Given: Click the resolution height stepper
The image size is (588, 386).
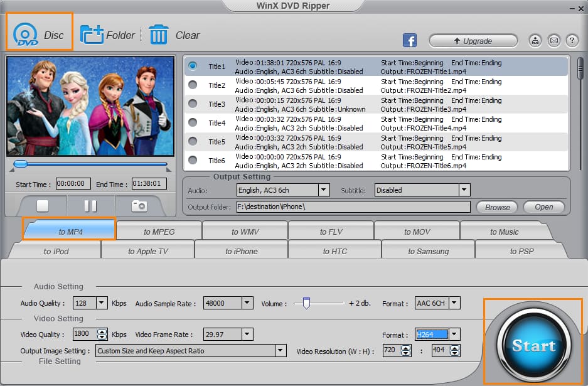Looking at the screenshot, I should (454, 350).
